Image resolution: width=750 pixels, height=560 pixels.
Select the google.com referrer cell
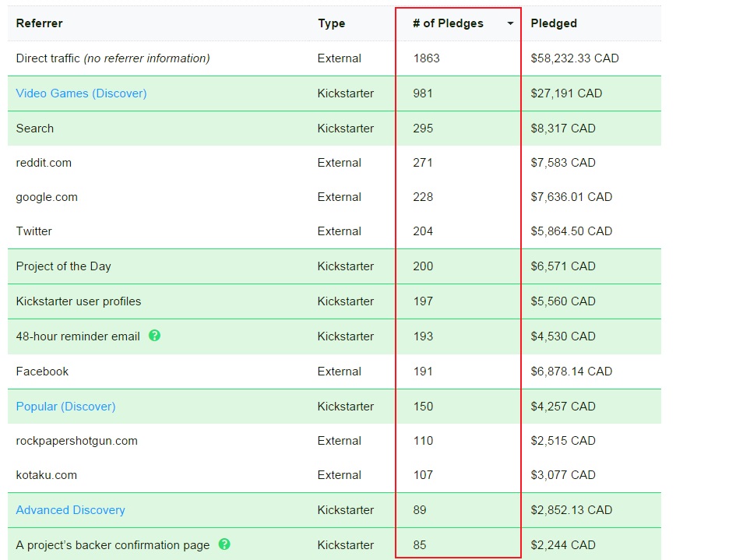click(x=47, y=198)
